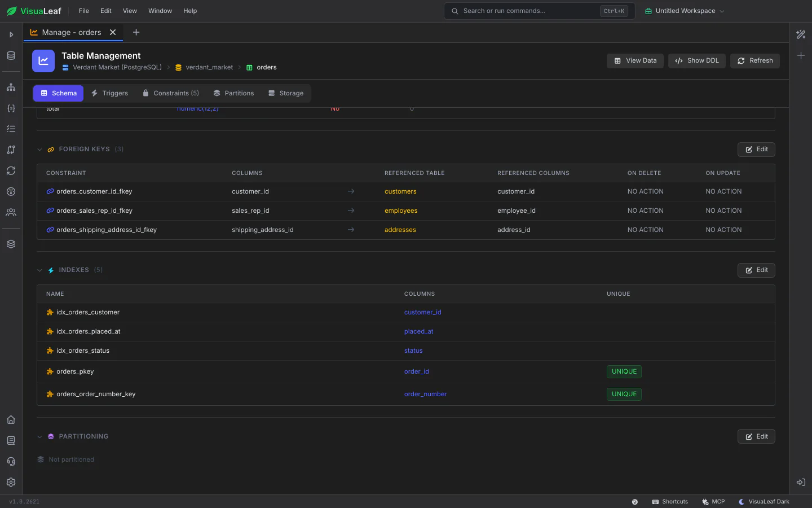Follow the customers referenced table link
Viewport: 812px width, 508px height.
click(400, 192)
